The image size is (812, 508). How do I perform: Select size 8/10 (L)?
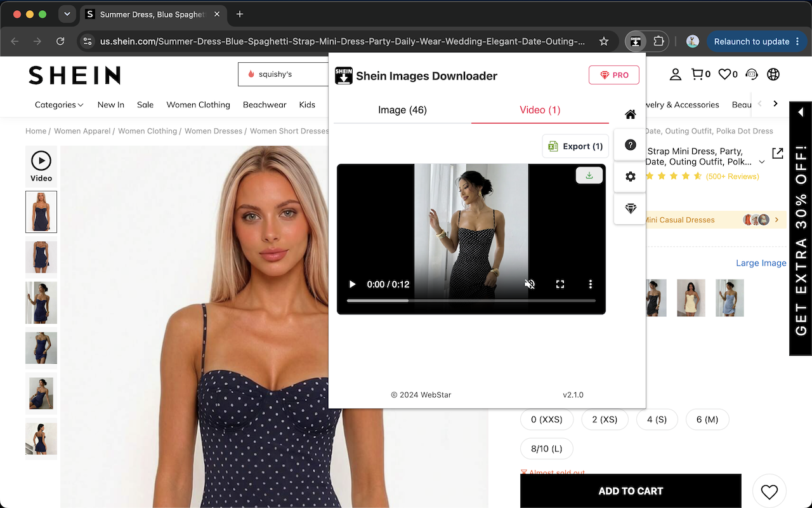pyautogui.click(x=547, y=449)
